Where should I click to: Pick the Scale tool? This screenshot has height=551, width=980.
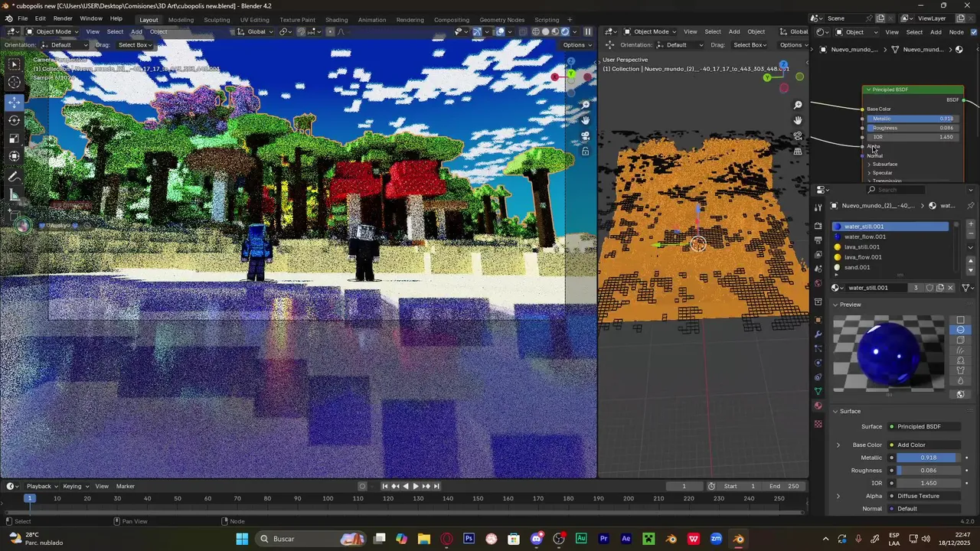[15, 139]
